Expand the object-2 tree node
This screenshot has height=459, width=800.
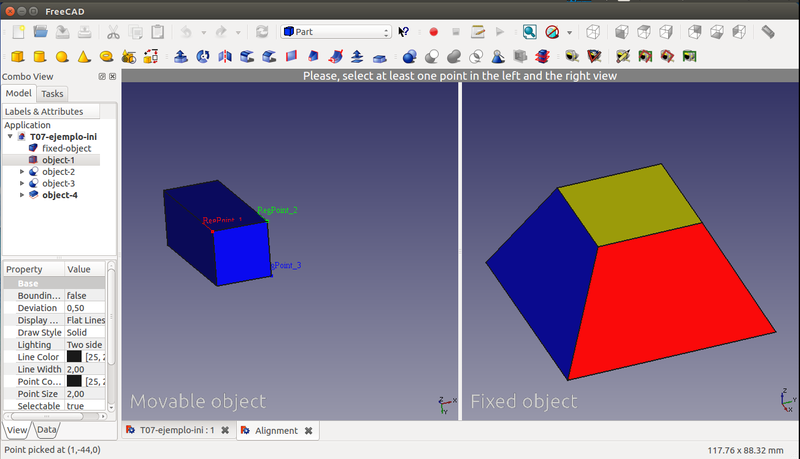tap(23, 172)
